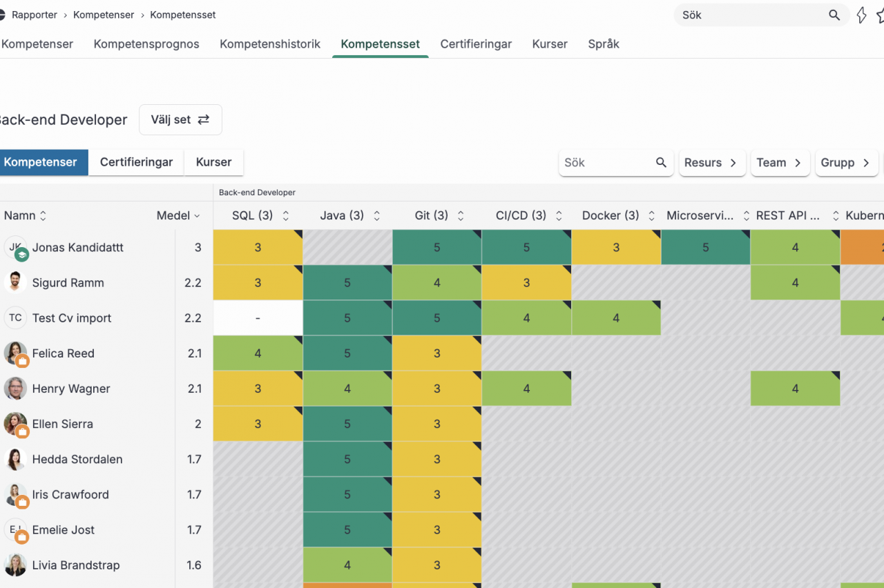Image resolution: width=884 pixels, height=588 pixels.
Task: Click the Välj set button
Action: pyautogui.click(x=180, y=119)
